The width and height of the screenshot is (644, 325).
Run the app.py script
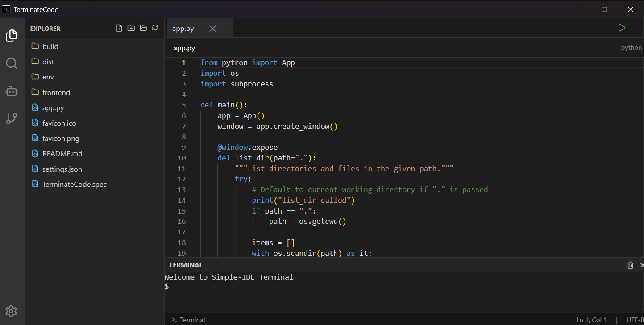[x=622, y=27]
